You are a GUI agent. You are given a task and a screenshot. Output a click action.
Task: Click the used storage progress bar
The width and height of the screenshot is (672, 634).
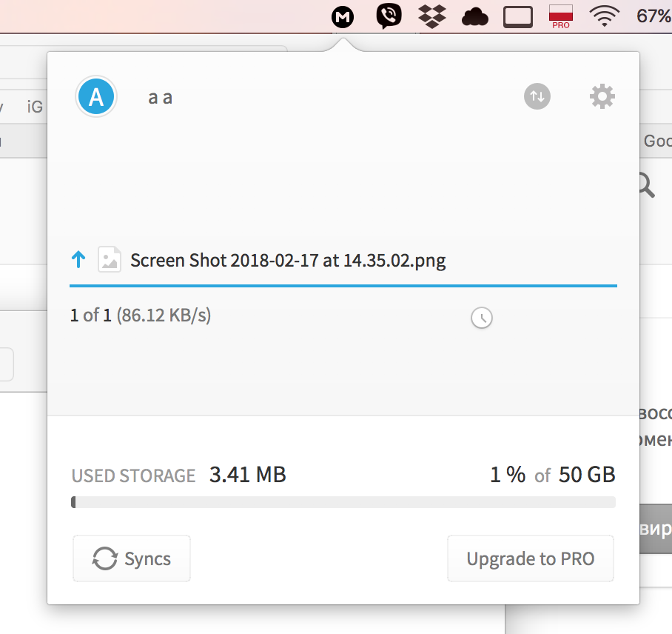point(343,502)
